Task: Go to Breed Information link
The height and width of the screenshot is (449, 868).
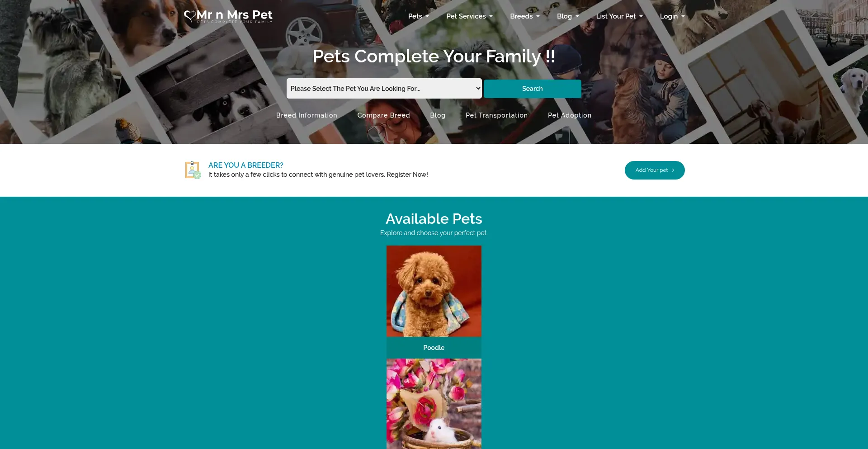Action: pos(307,115)
